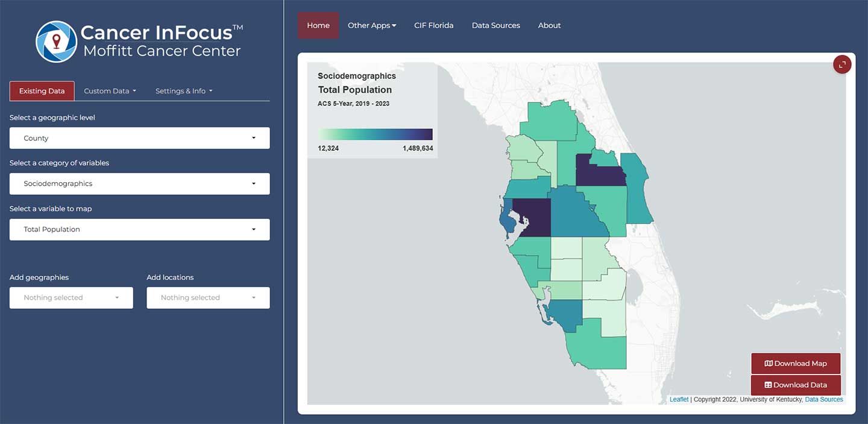Open the Sociodemographics category dropdown
The image size is (868, 424).
click(139, 184)
